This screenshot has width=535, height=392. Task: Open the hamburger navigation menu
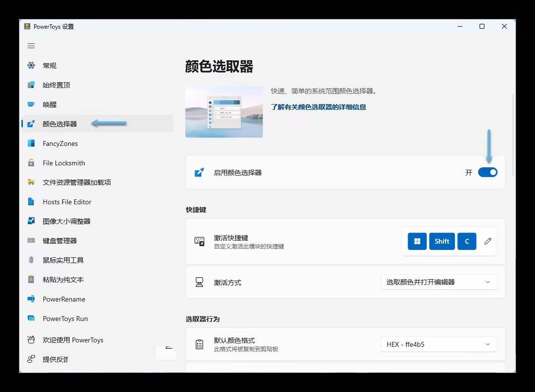pyautogui.click(x=31, y=46)
